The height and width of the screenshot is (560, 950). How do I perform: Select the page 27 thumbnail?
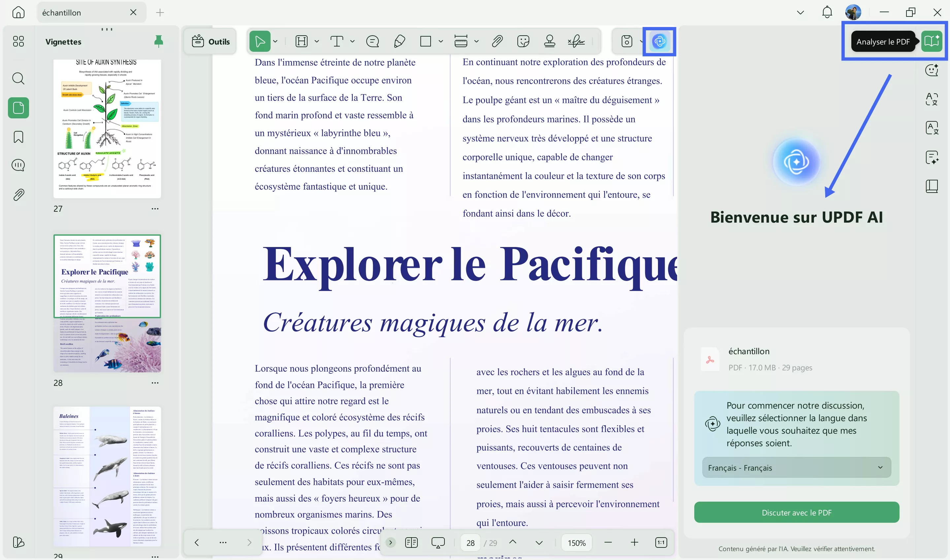pyautogui.click(x=107, y=128)
